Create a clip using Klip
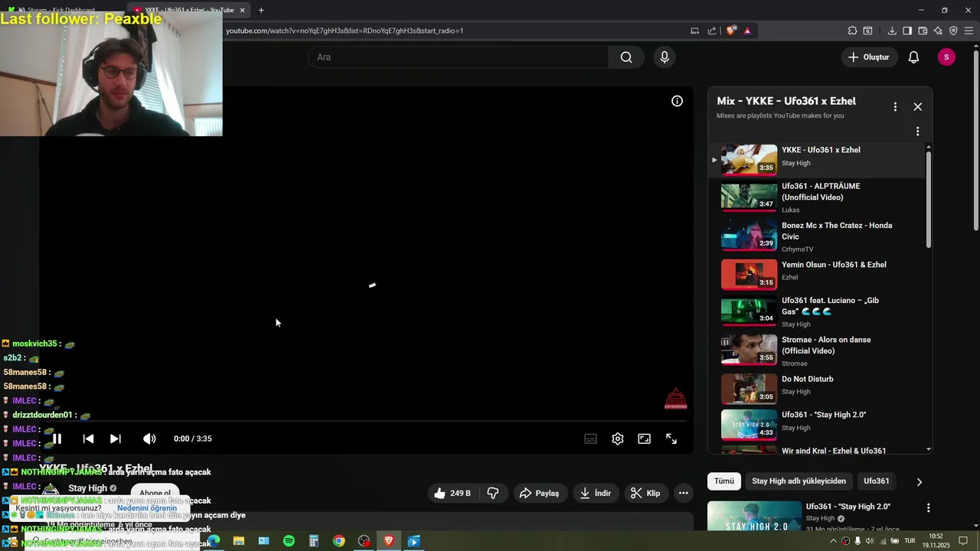Image resolution: width=980 pixels, height=551 pixels. [645, 494]
